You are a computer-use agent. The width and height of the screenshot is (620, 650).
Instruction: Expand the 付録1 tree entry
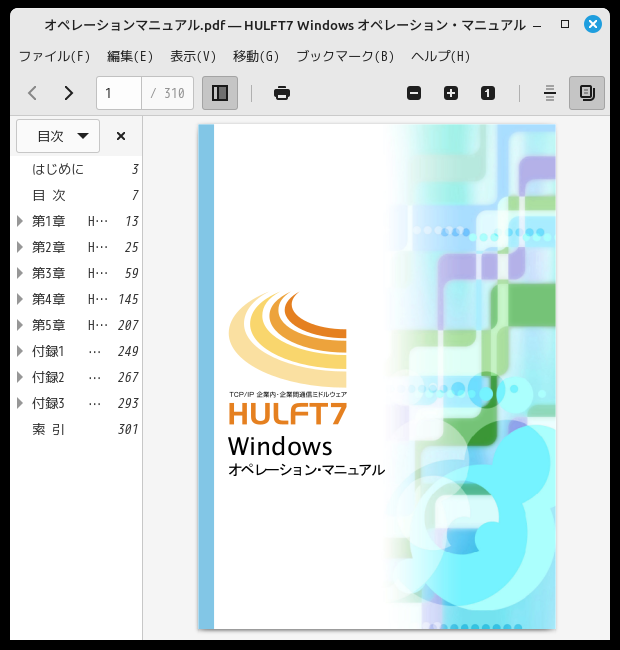pos(19,351)
